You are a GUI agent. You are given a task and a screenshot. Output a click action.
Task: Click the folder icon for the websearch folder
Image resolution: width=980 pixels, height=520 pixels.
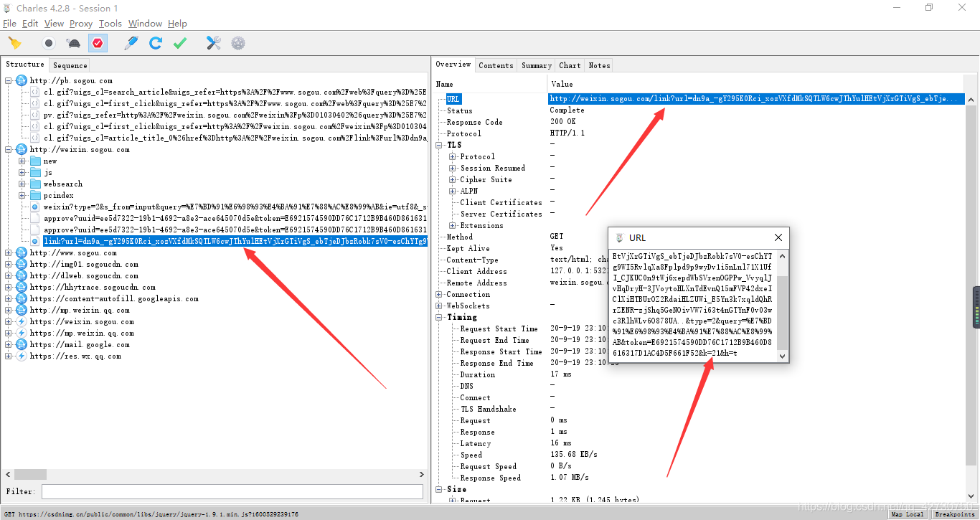click(35, 184)
